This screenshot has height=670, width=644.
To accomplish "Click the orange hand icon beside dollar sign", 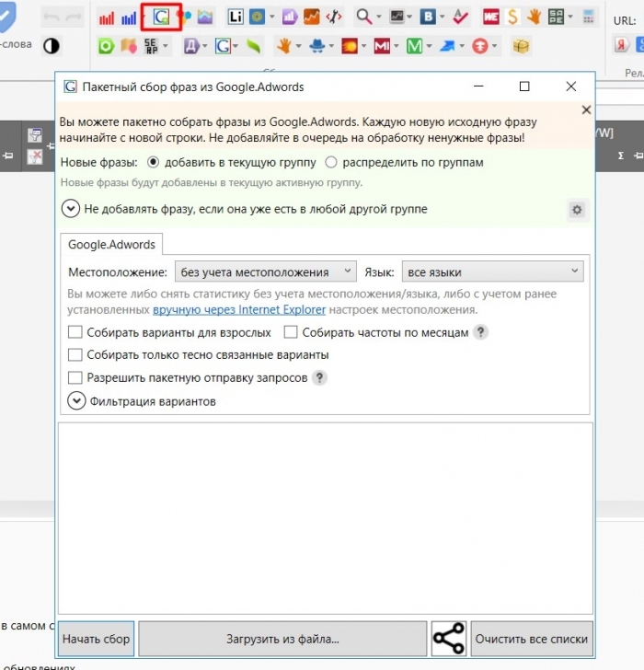I will coord(535,17).
